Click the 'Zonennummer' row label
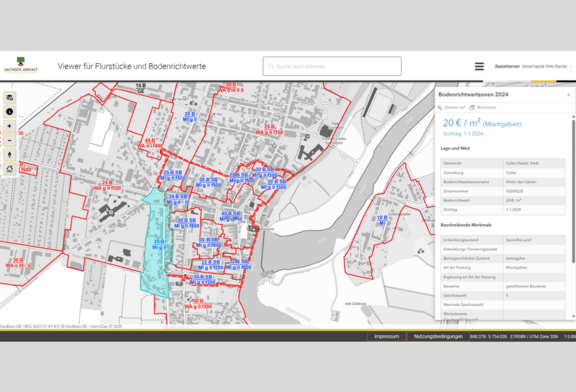Viewport: 576px width, 392px height. [x=454, y=191]
